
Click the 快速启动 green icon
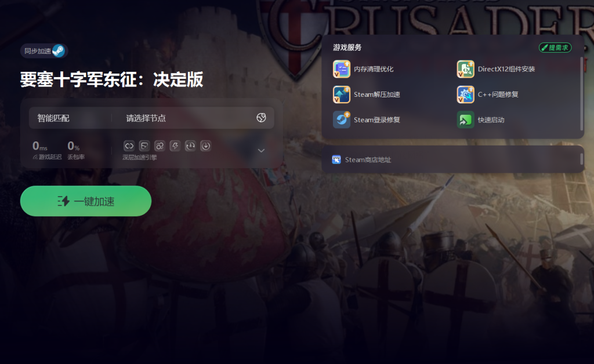(465, 120)
